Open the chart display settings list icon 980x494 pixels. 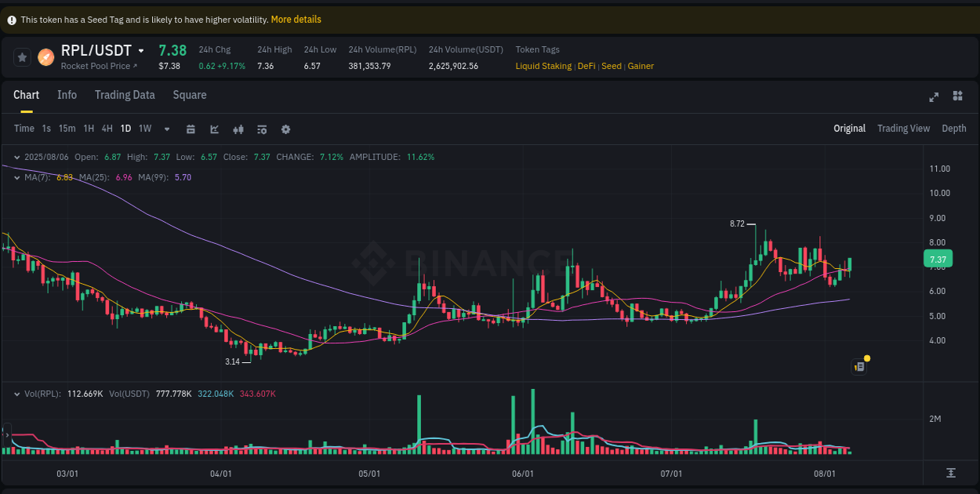262,129
